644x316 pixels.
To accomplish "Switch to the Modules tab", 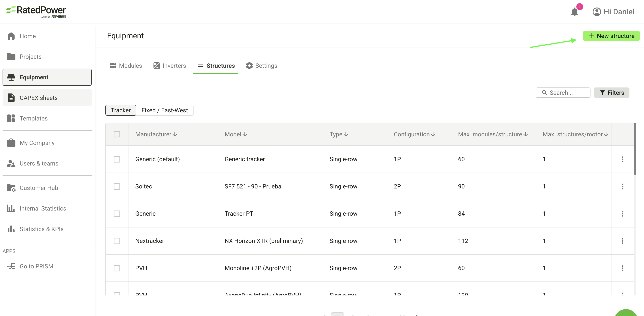I will (x=126, y=66).
